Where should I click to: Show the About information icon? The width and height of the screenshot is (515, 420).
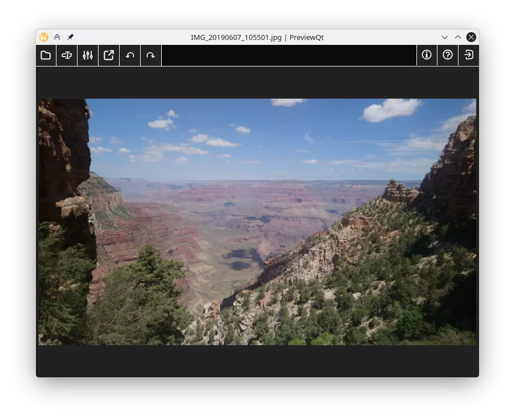click(x=426, y=55)
